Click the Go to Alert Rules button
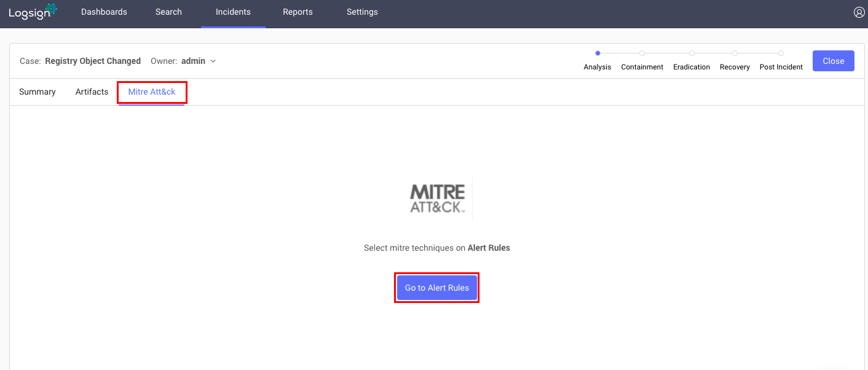 point(437,288)
